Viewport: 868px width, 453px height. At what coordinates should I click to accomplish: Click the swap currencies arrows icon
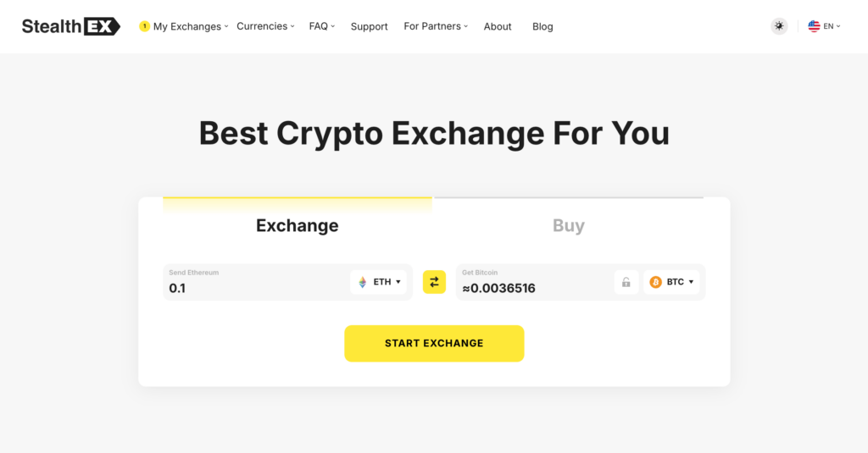tap(434, 282)
